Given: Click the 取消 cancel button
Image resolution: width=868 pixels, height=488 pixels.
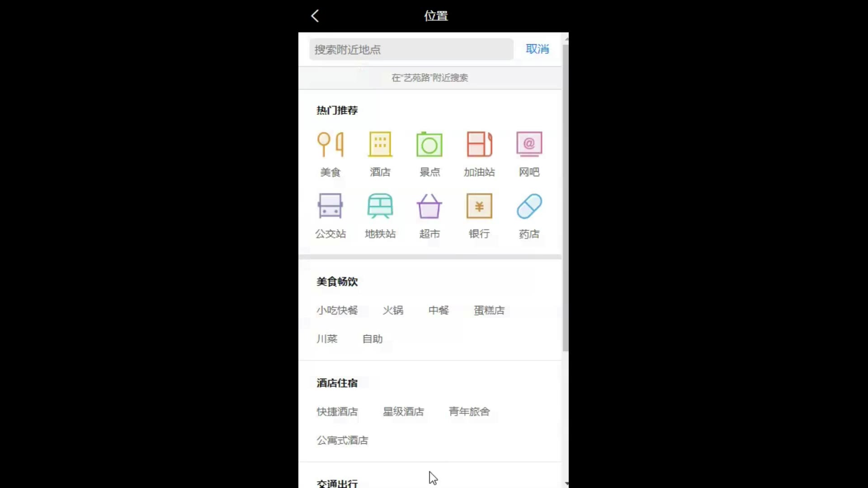Looking at the screenshot, I should [x=537, y=49].
